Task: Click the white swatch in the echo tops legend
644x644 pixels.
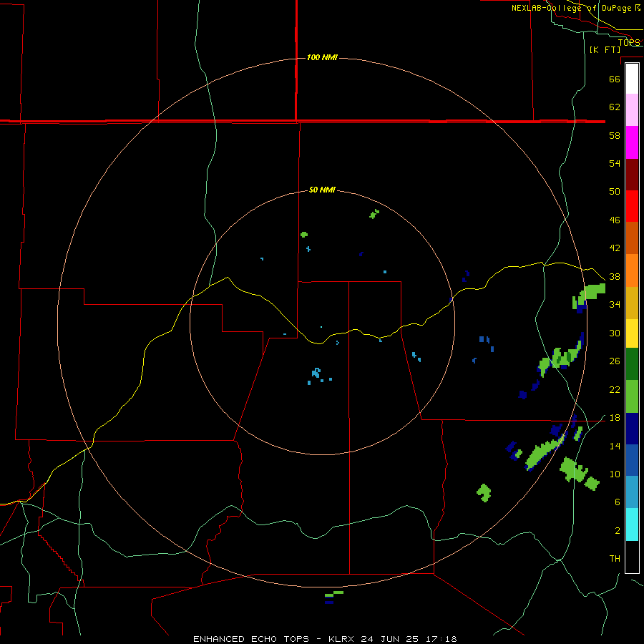Action: 632,79
